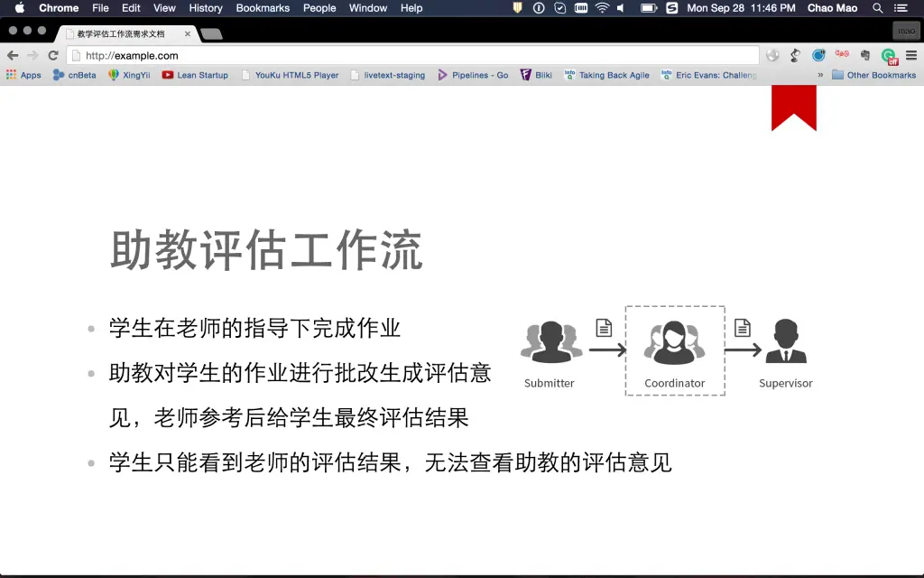
Task: Go back with the browser back arrow
Action: click(x=13, y=55)
